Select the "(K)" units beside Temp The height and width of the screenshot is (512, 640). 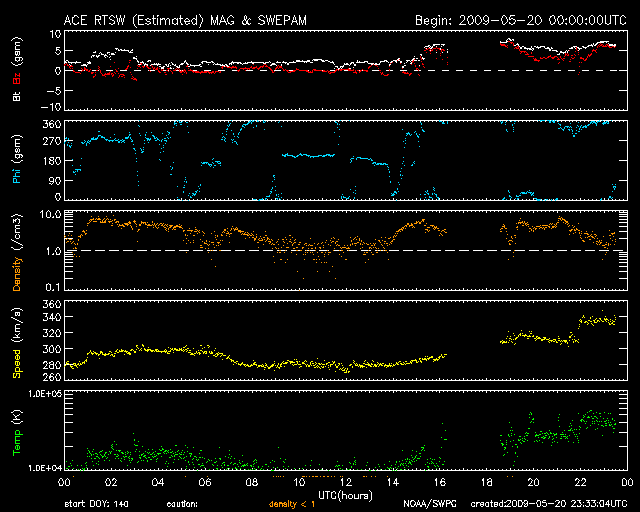click(16, 418)
